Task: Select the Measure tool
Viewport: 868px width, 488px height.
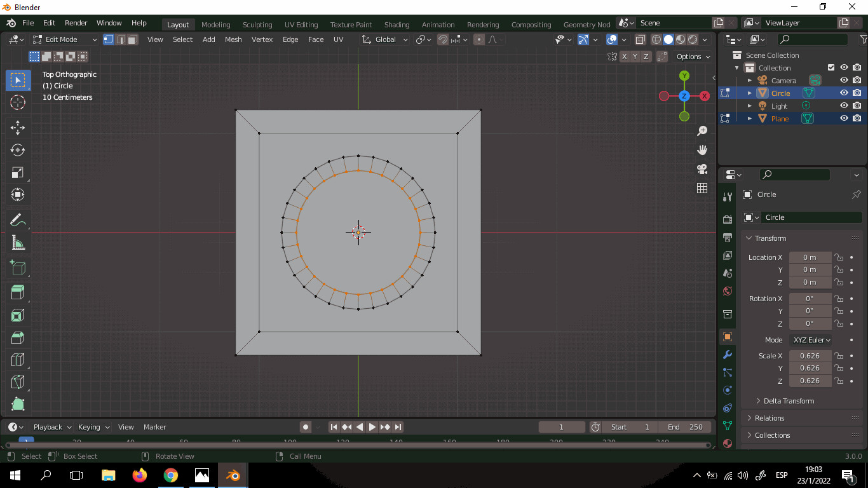Action: pyautogui.click(x=18, y=243)
